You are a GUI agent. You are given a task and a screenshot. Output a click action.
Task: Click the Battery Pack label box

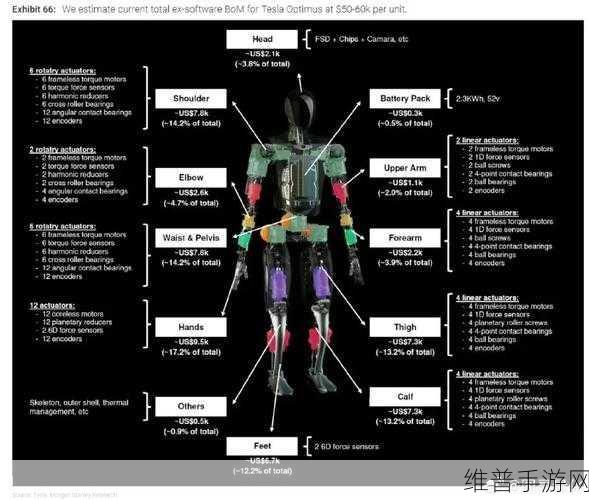[405, 98]
